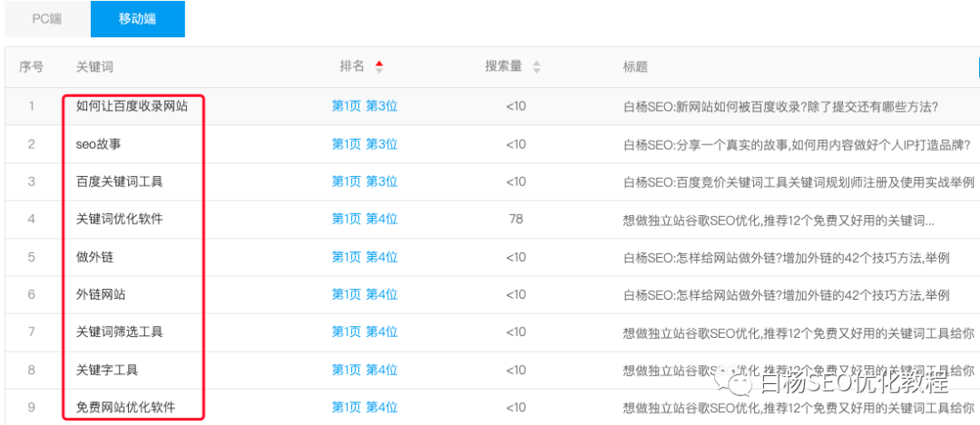Click the 搜索量 sort arrows icon
This screenshot has height=425, width=980.
[536, 67]
